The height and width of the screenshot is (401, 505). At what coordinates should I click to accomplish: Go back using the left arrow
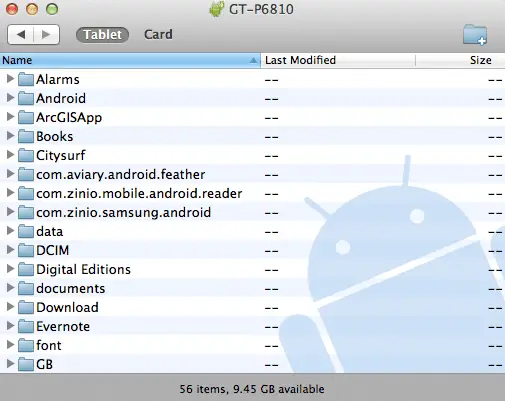[21, 34]
